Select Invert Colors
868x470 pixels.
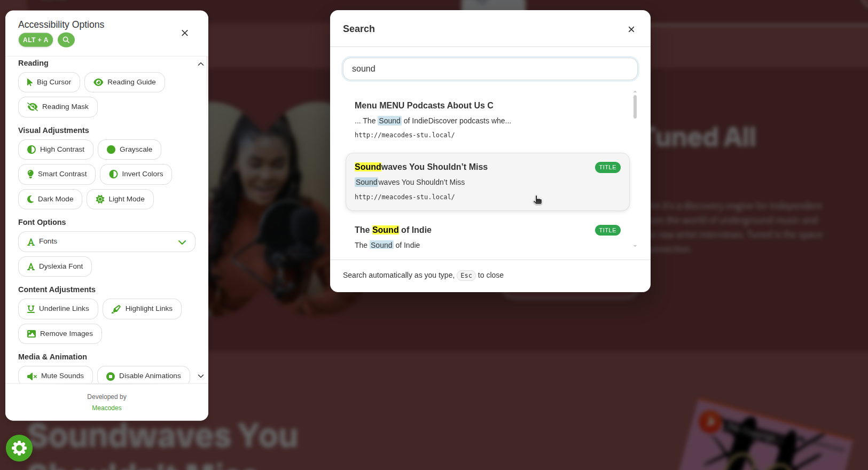[136, 174]
